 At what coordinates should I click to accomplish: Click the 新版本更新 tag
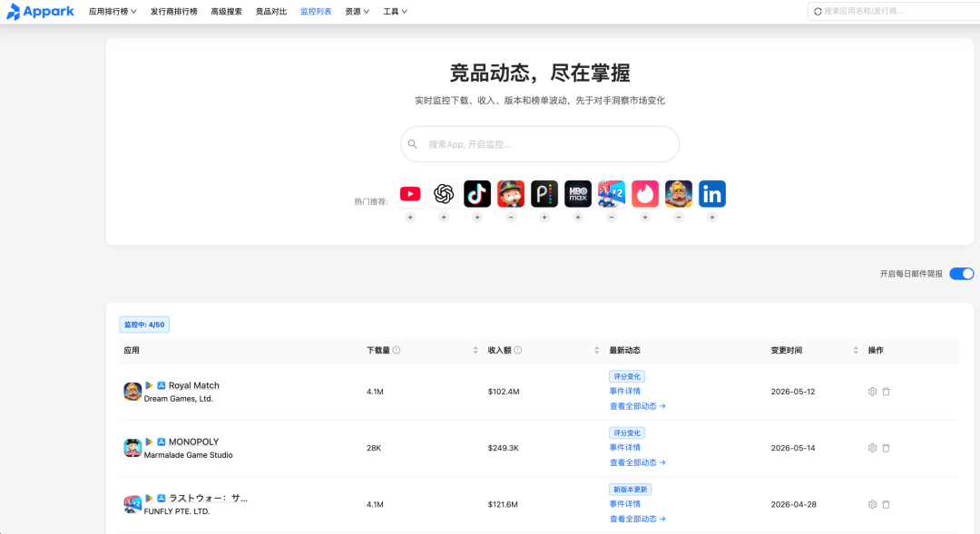tap(630, 489)
